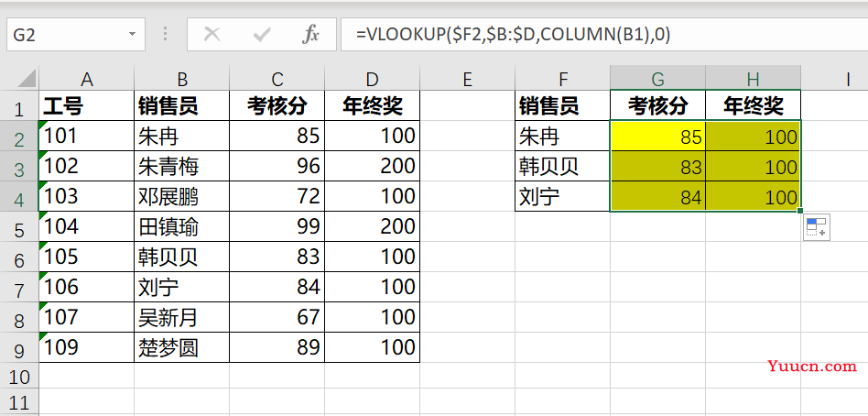Expand the Name Box dropdown arrow
This screenshot has height=416, width=868.
(132, 34)
